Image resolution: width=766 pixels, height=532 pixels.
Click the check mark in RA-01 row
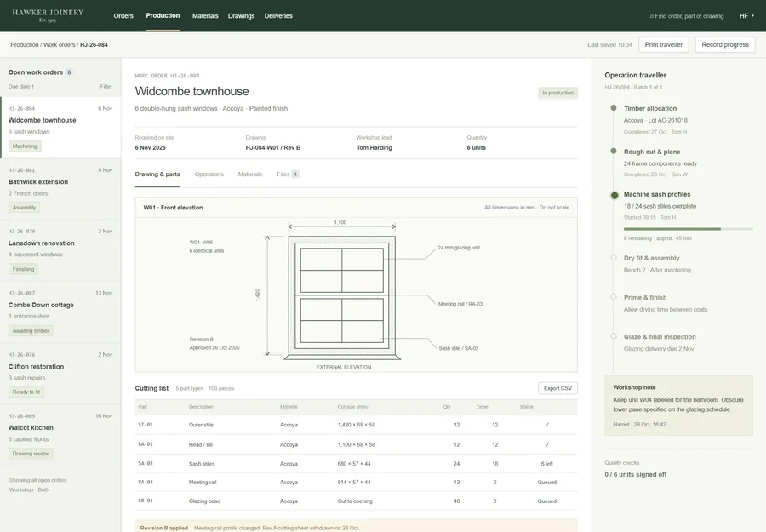click(x=546, y=444)
